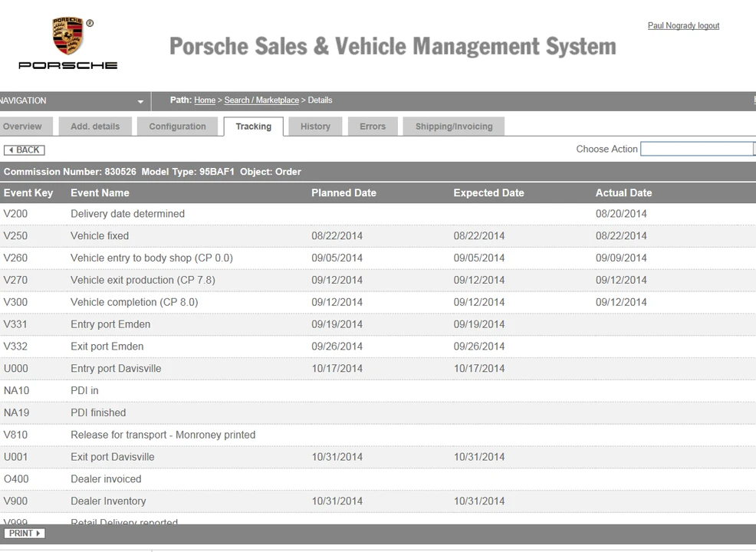
Task: Click the Paul Nogrady logout link
Action: (x=684, y=25)
